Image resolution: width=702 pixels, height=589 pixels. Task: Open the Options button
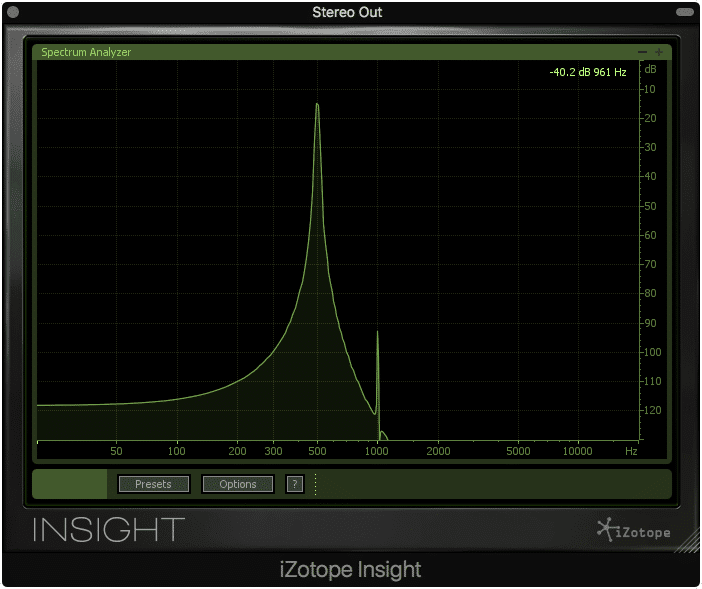click(238, 484)
